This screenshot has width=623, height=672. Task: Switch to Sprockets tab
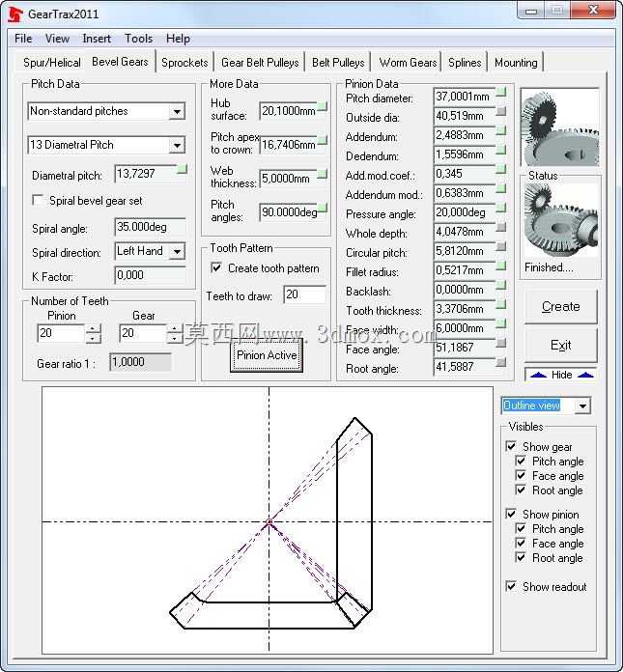click(x=184, y=63)
